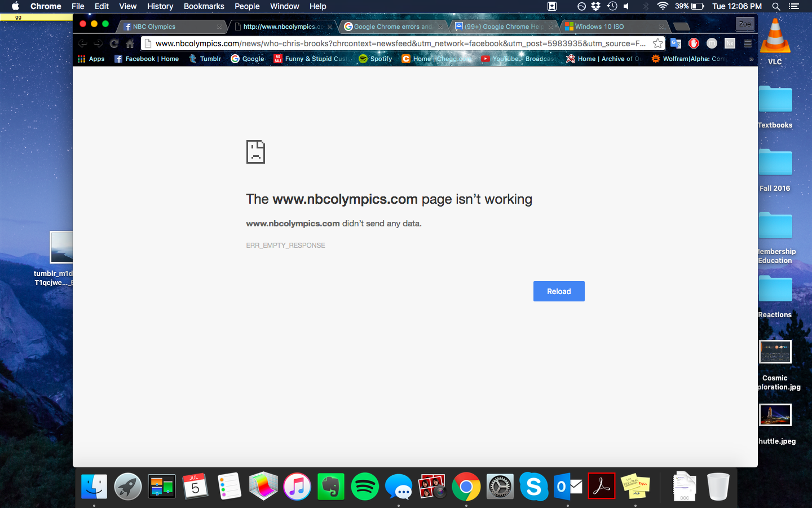Open the Bookmarks menu
The height and width of the screenshot is (508, 812).
coord(204,6)
